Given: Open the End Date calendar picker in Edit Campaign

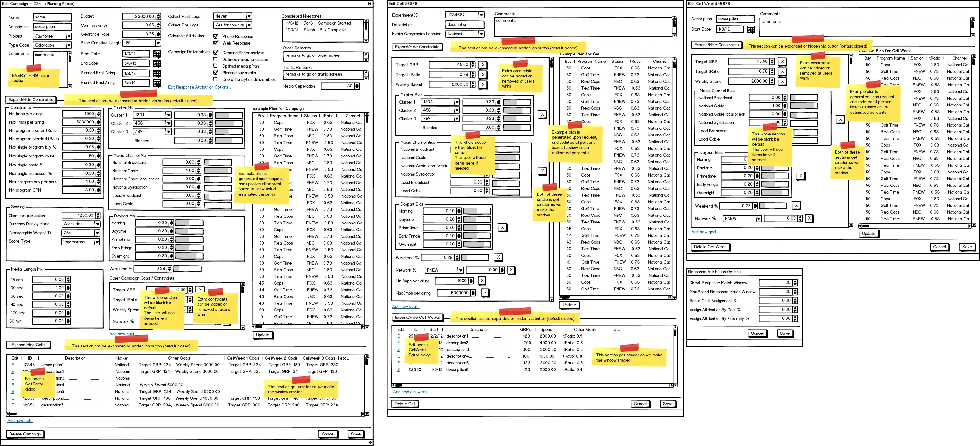Looking at the screenshot, I should pyautogui.click(x=156, y=63).
